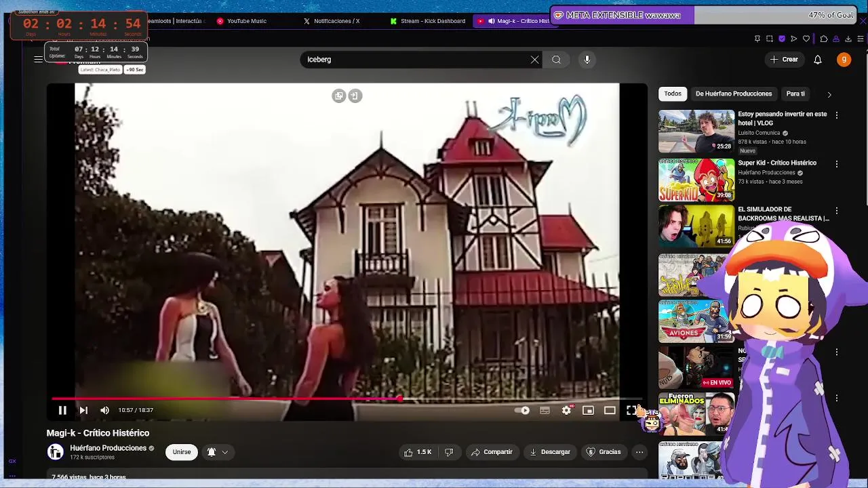Click 'Luisito Comunica' channel name
Screen dimensions: 868x488
point(759,133)
